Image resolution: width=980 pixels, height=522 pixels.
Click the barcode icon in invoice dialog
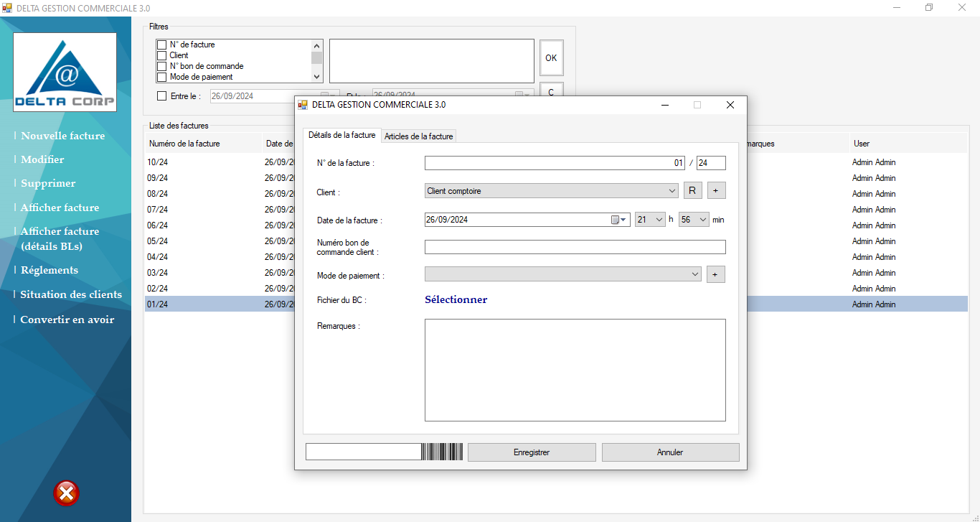tap(442, 452)
